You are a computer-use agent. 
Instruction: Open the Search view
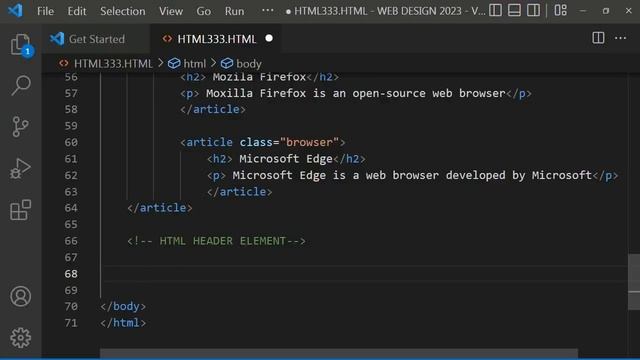[x=20, y=85]
